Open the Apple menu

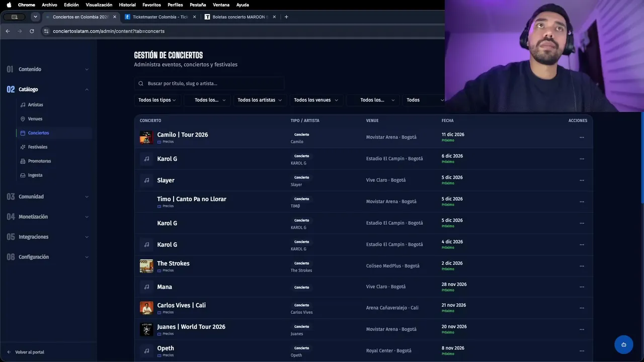coord(9,5)
